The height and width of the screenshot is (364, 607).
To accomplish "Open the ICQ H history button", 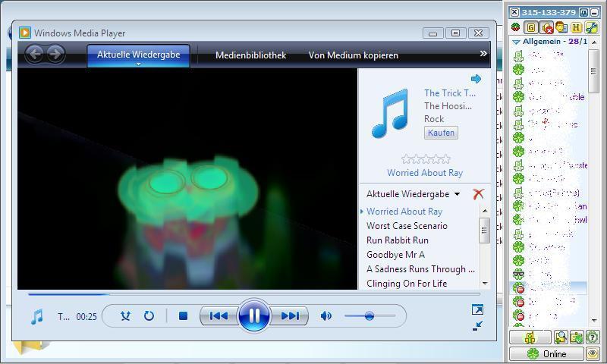I will point(577,27).
